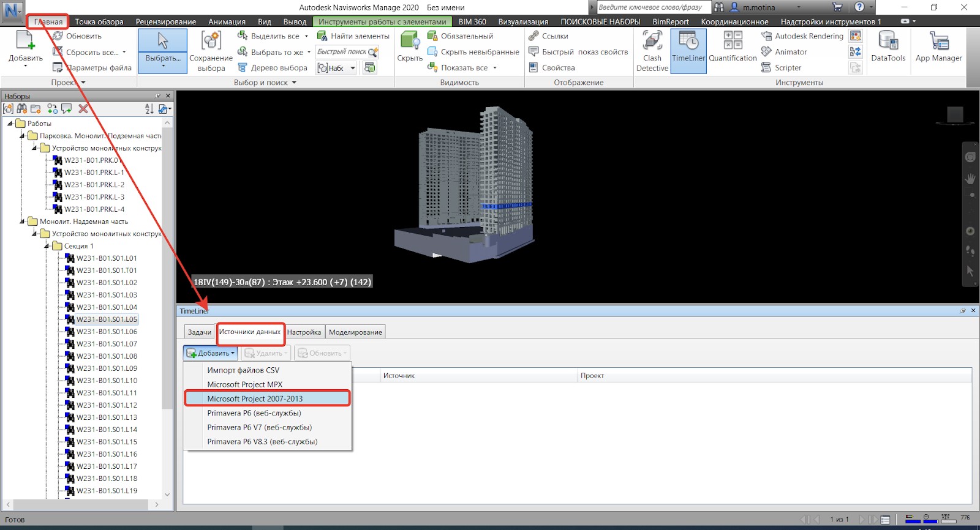Click the ViewCube in the 3D view
This screenshot has height=530, width=980.
(x=955, y=115)
